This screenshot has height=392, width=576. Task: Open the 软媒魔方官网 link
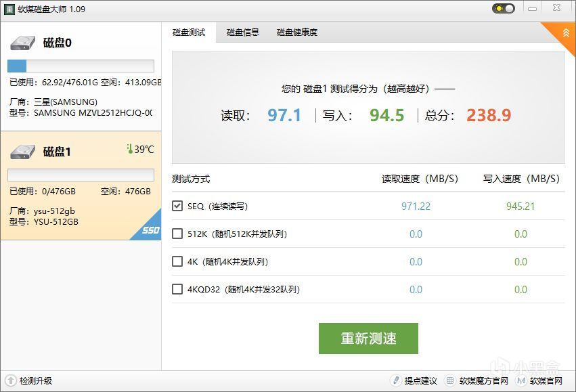[x=483, y=381]
